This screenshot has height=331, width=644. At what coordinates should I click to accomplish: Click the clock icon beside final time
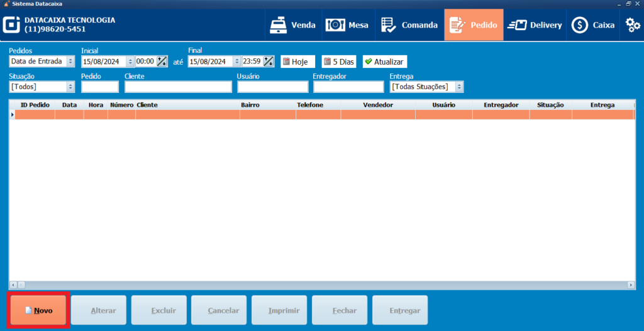269,62
